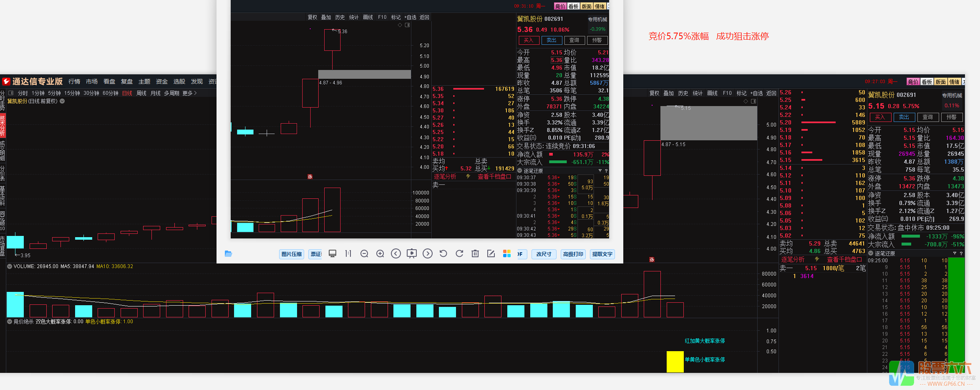Open colorful apps grid icon in viewer

507,253
